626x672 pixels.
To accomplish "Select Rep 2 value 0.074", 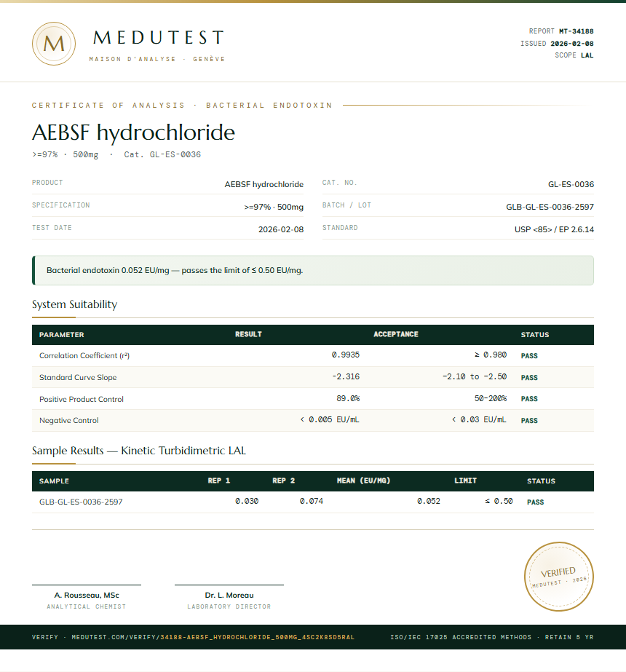I will [312, 501].
